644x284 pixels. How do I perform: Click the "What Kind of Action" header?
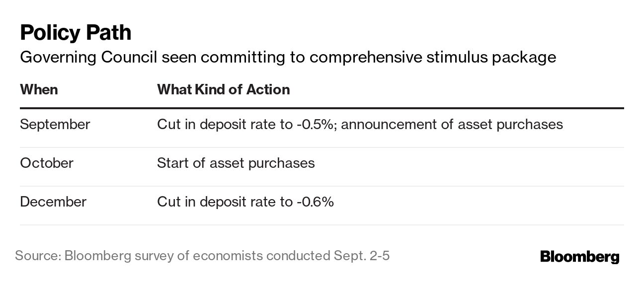223,89
